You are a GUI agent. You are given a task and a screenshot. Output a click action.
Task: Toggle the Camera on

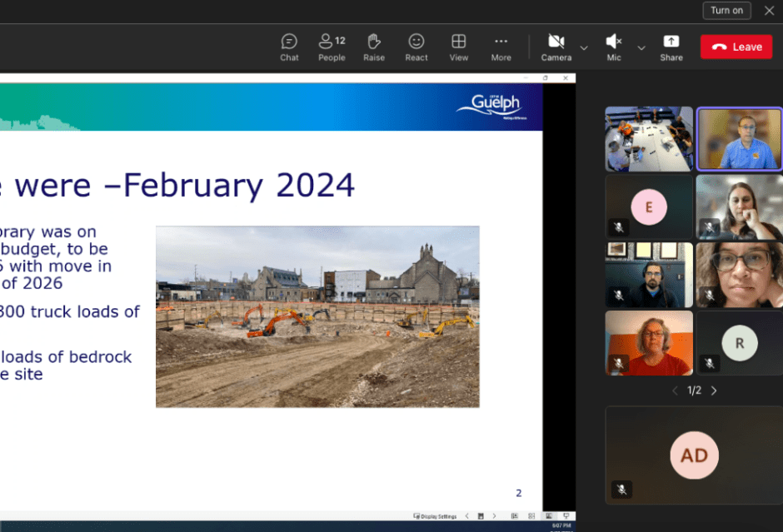click(556, 47)
